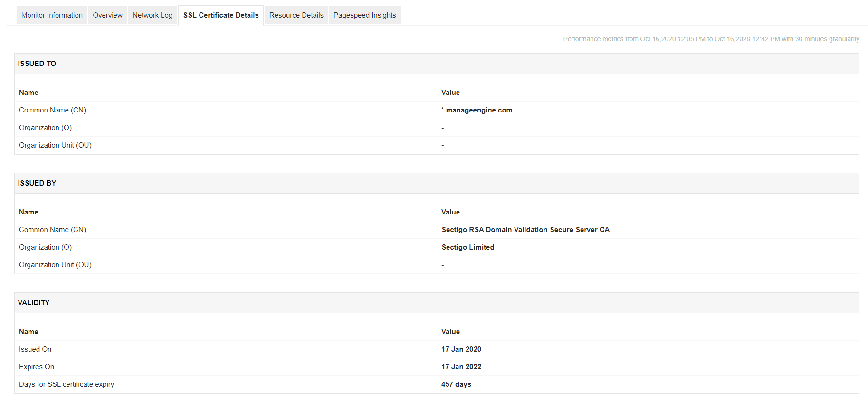This screenshot has width=868, height=401.
Task: Click the performance metrics time range text
Action: point(711,39)
